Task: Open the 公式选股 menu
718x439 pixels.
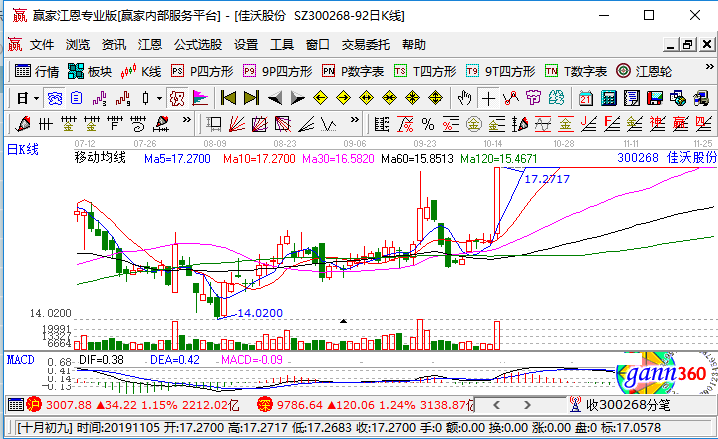Action: tap(198, 44)
